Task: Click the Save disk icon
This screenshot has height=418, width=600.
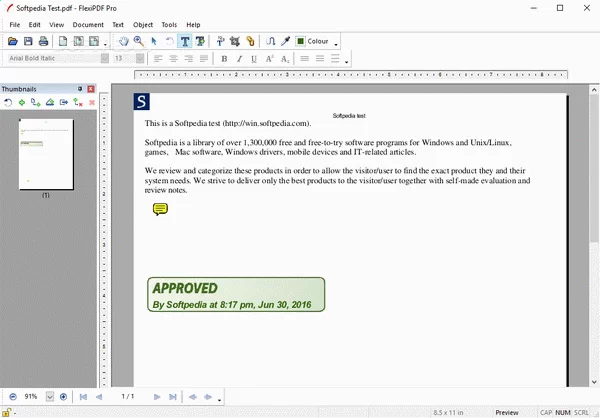Action: [28, 42]
